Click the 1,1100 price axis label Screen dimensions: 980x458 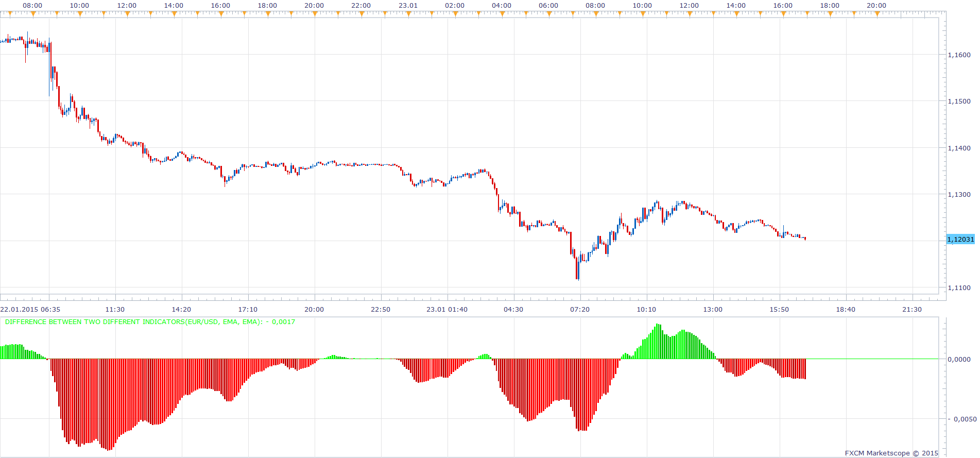point(959,288)
